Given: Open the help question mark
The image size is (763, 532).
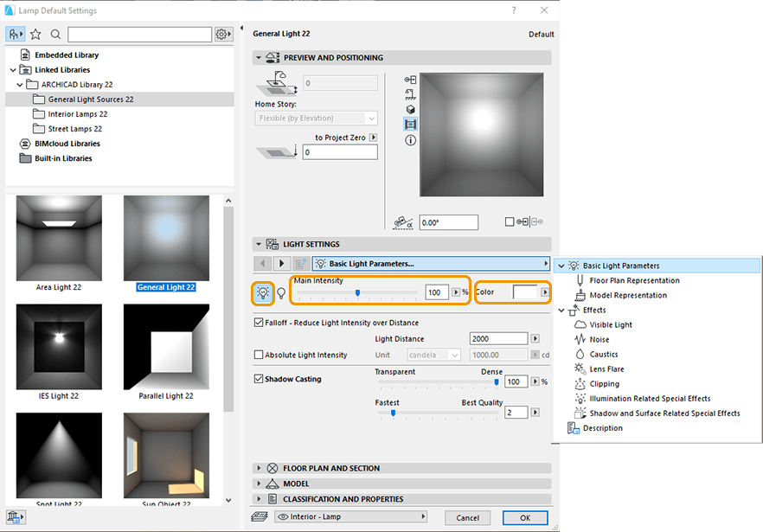Looking at the screenshot, I should click(x=514, y=10).
